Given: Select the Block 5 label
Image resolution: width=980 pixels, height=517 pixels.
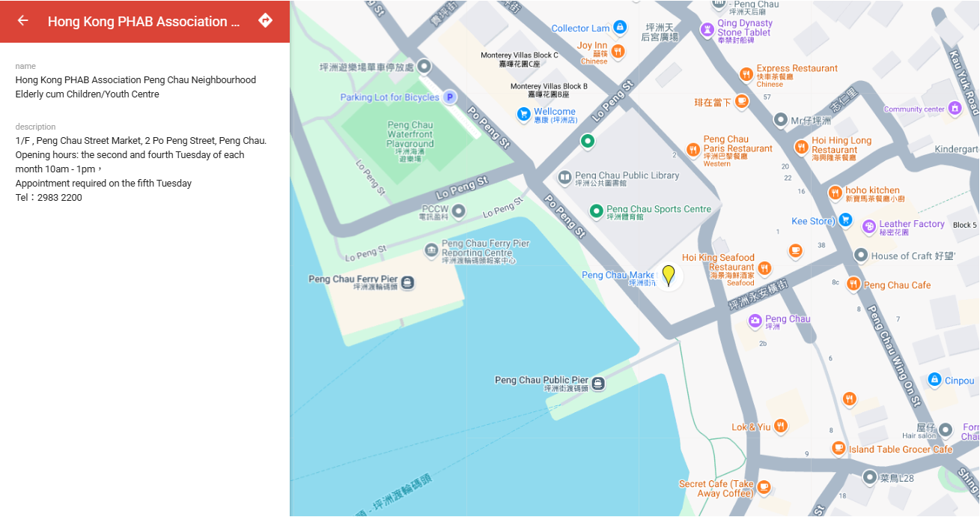Looking at the screenshot, I should point(965,225).
